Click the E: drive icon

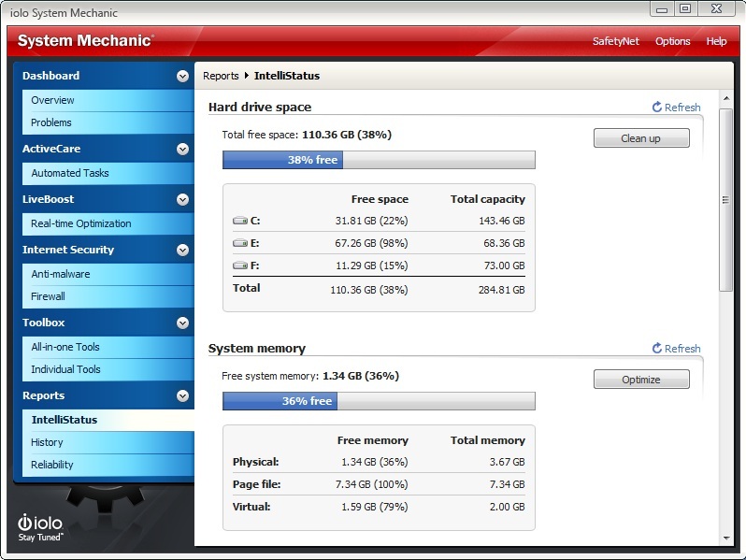(240, 243)
